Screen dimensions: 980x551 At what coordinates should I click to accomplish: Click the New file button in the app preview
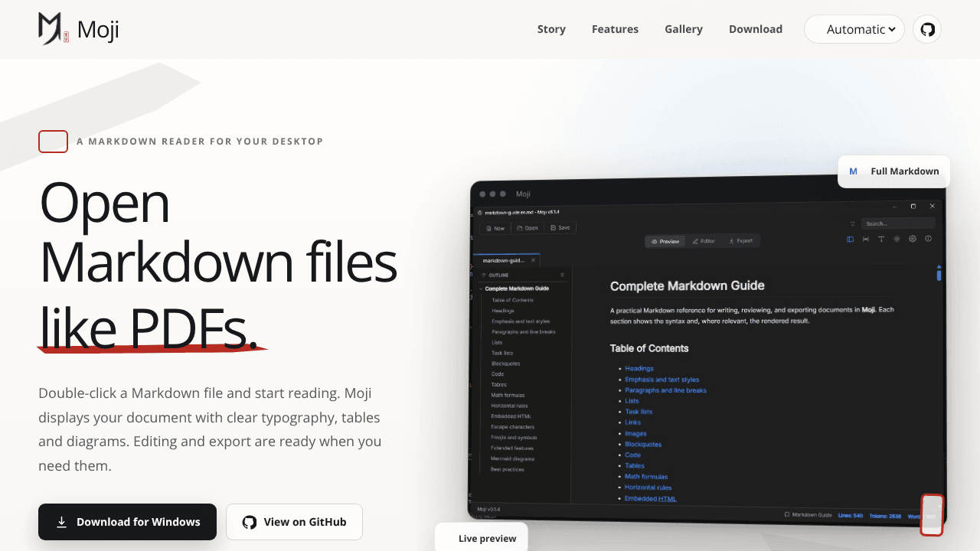pos(495,228)
